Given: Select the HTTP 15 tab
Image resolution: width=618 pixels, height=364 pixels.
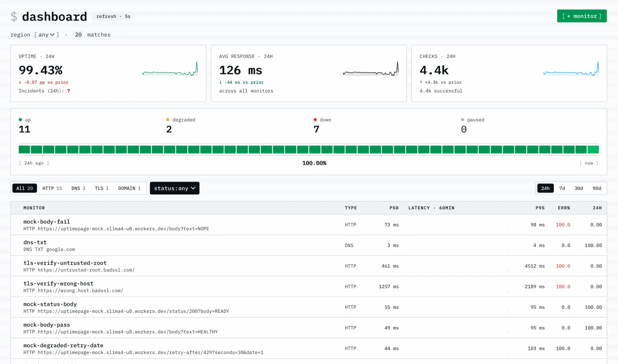Looking at the screenshot, I should (52, 188).
